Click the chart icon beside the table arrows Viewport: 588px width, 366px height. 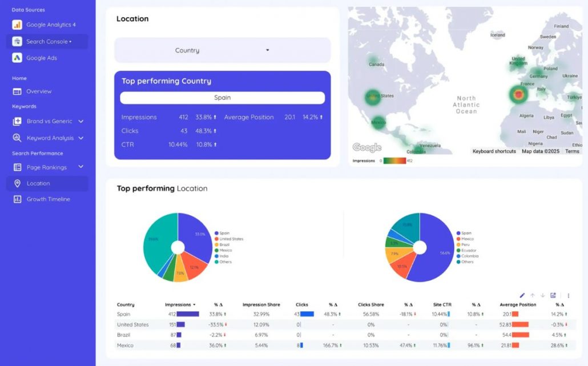coord(553,295)
